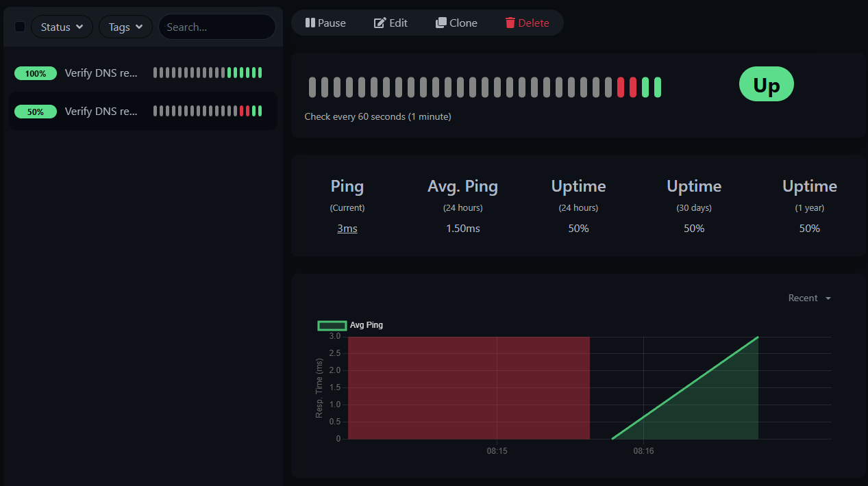Click the red Delete trash icon
The height and width of the screenshot is (486, 868).
click(x=510, y=23)
